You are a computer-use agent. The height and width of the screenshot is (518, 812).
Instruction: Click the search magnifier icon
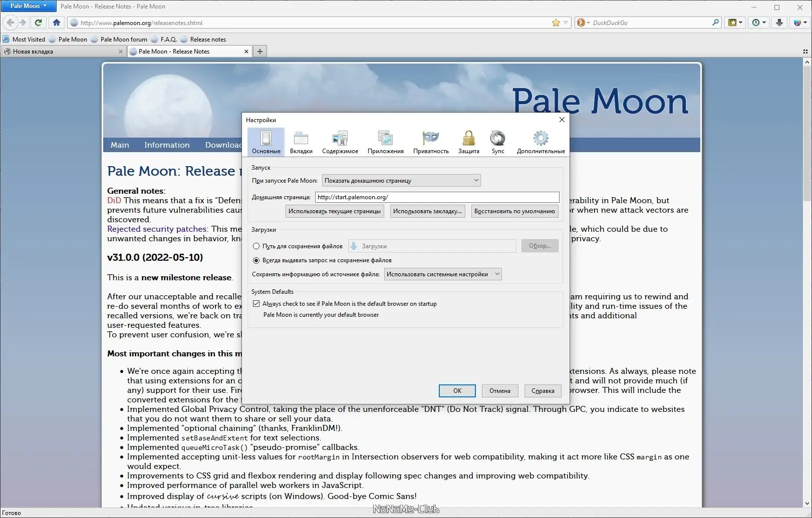(x=715, y=23)
